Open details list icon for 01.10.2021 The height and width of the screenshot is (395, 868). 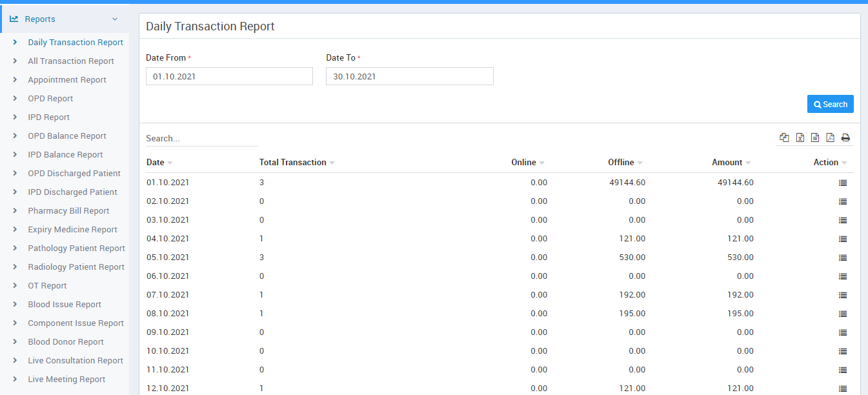click(x=842, y=183)
